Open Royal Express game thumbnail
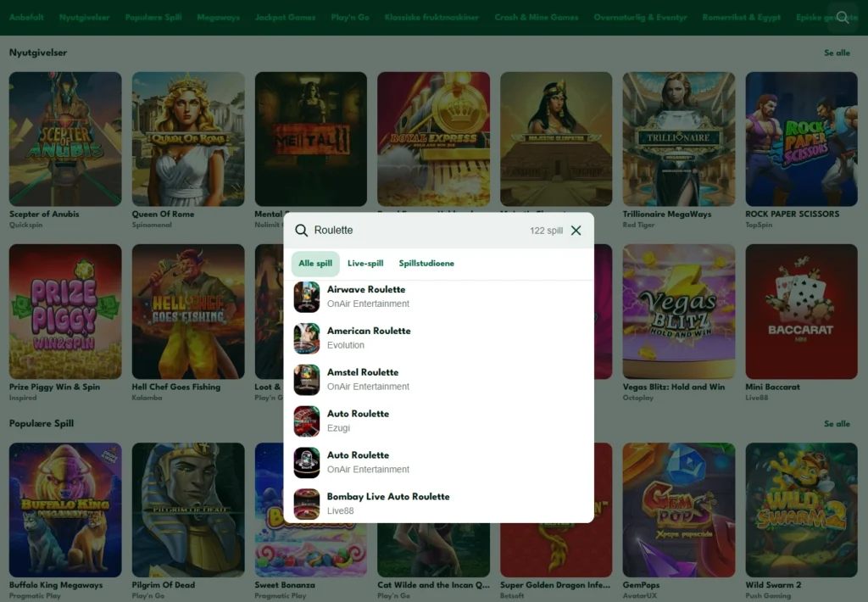This screenshot has height=602, width=868. point(433,139)
